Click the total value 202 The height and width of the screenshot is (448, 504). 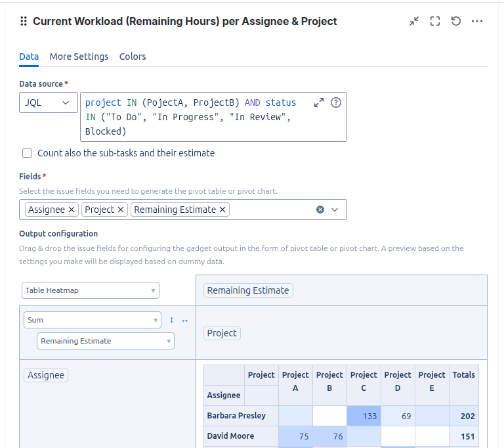(464, 416)
